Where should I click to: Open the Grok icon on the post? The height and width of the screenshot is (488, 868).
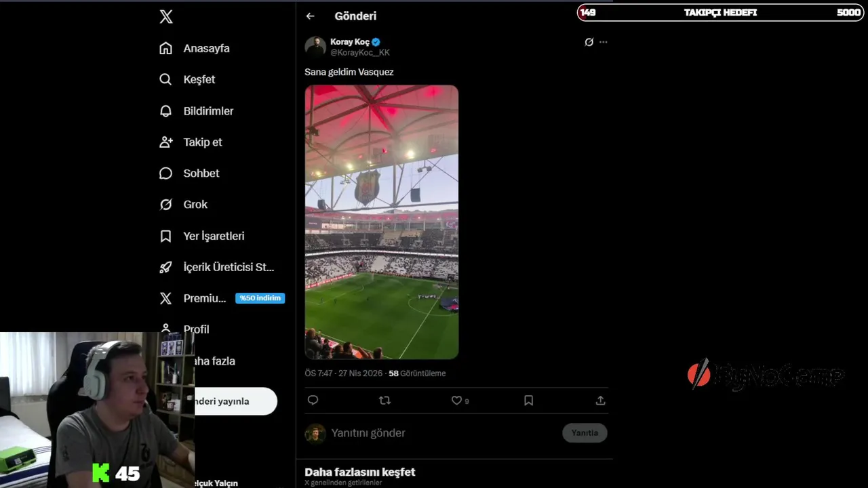click(x=589, y=42)
